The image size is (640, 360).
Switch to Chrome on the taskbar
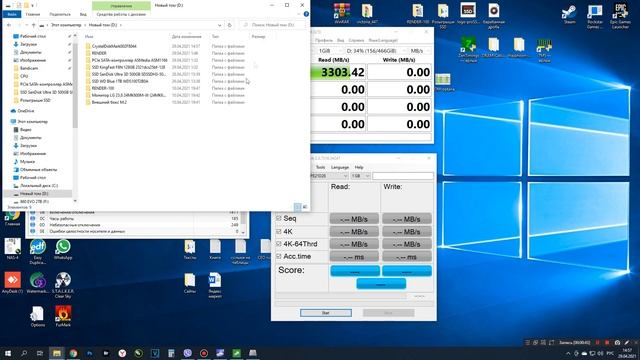[73, 353]
